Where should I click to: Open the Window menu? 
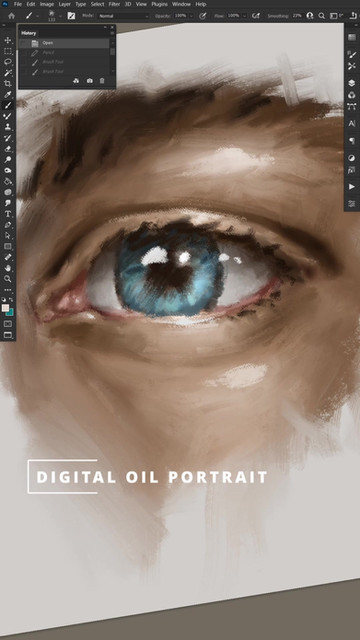(181, 4)
